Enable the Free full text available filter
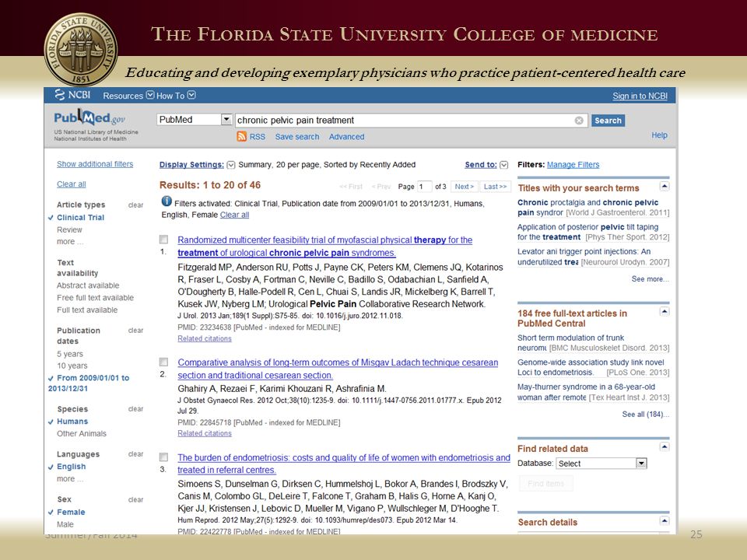747x560 pixels. tap(95, 298)
